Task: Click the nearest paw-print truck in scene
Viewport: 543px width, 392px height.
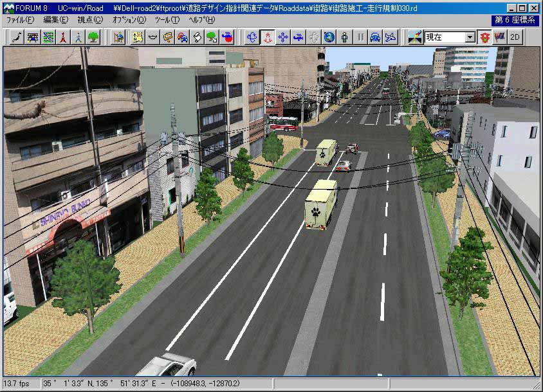Action: click(x=320, y=204)
